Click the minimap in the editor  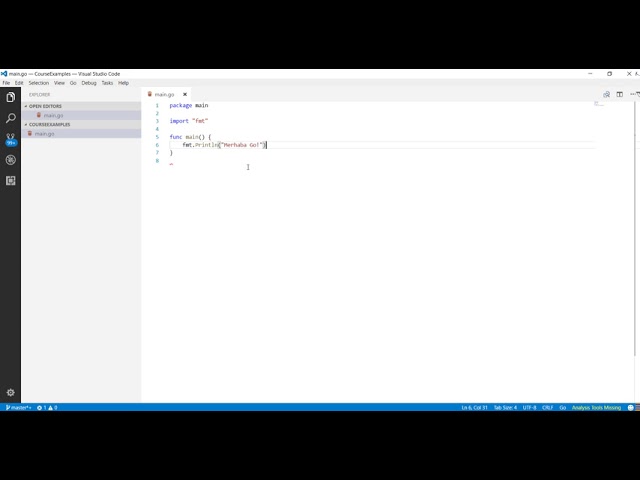click(x=599, y=104)
